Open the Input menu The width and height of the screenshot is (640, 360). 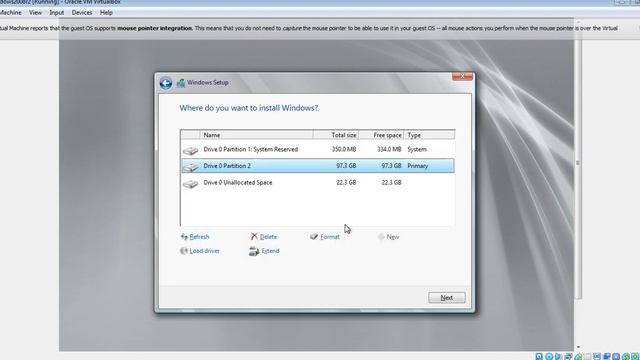click(57, 13)
